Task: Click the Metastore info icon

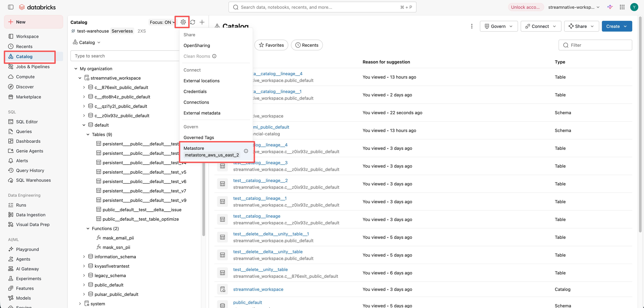Action: (246, 151)
